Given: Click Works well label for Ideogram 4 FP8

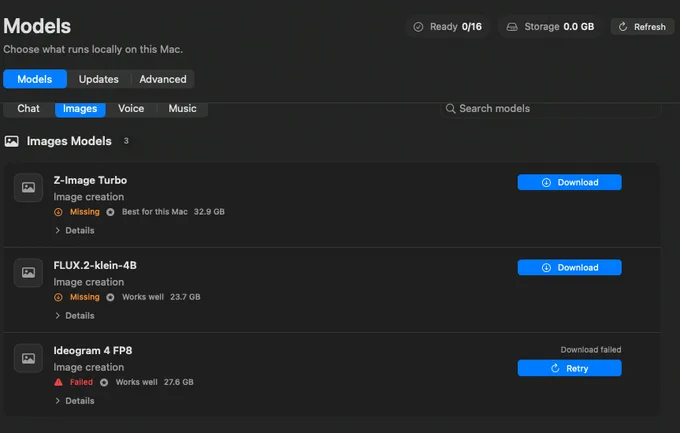Looking at the screenshot, I should pyautogui.click(x=136, y=382).
